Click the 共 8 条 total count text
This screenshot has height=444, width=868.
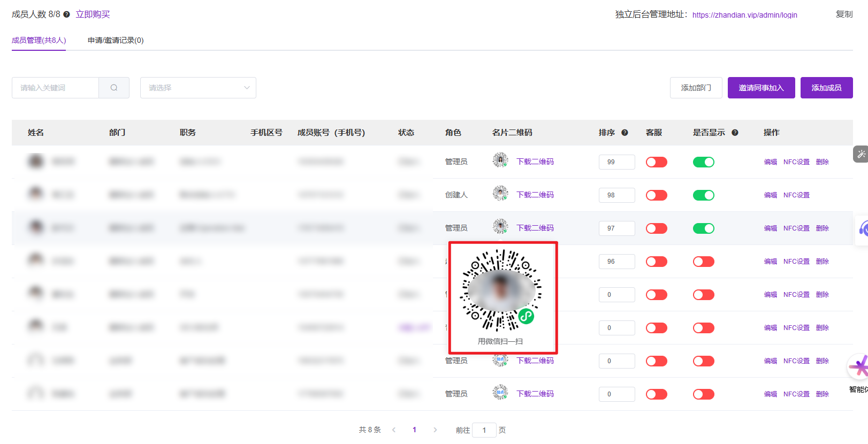(x=370, y=430)
